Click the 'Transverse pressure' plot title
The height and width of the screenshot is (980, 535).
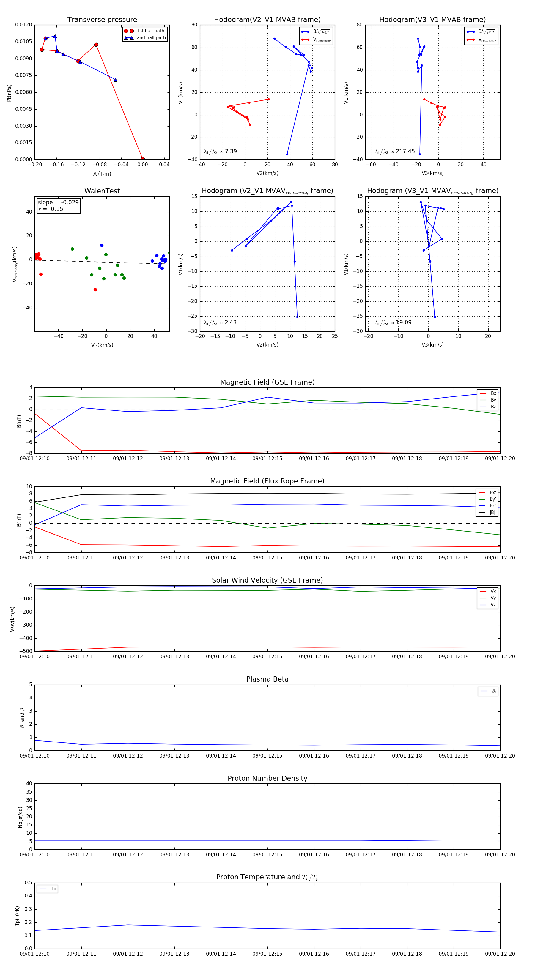pos(102,20)
